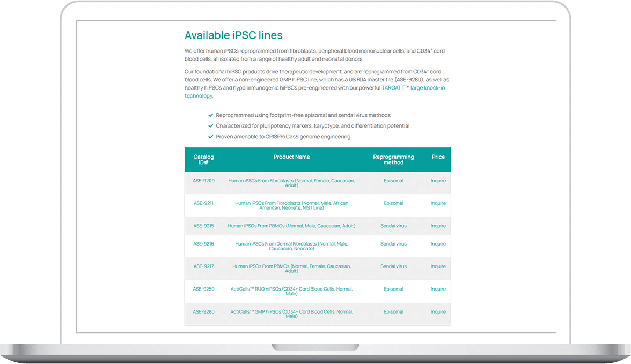631x364 pixels.
Task: View ActiCells RUO hiPSCs product page
Action: point(291,291)
